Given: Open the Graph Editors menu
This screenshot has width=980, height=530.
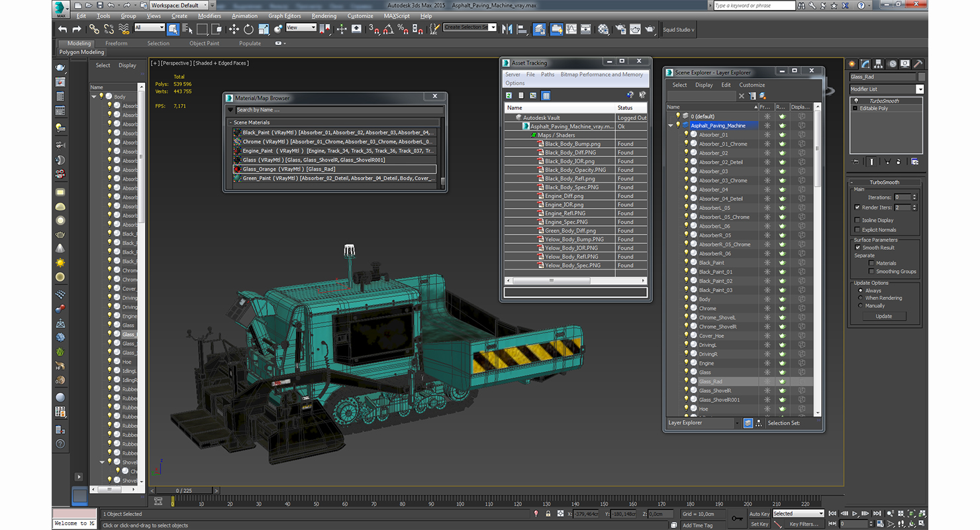Looking at the screenshot, I should pos(285,16).
